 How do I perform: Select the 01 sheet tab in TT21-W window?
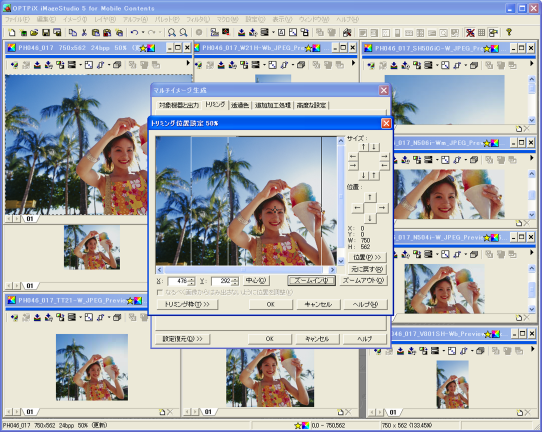(x=30, y=412)
